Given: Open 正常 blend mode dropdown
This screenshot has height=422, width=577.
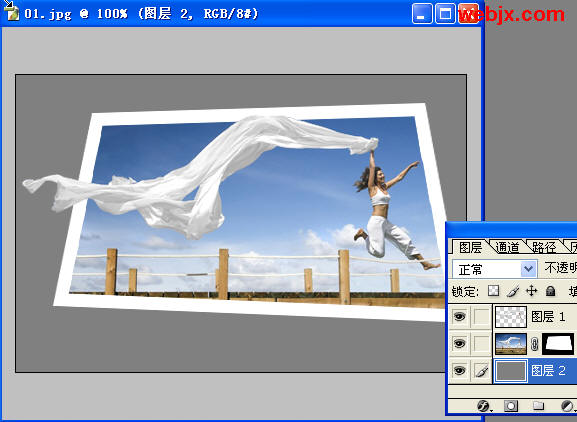Looking at the screenshot, I should pyautogui.click(x=495, y=269).
